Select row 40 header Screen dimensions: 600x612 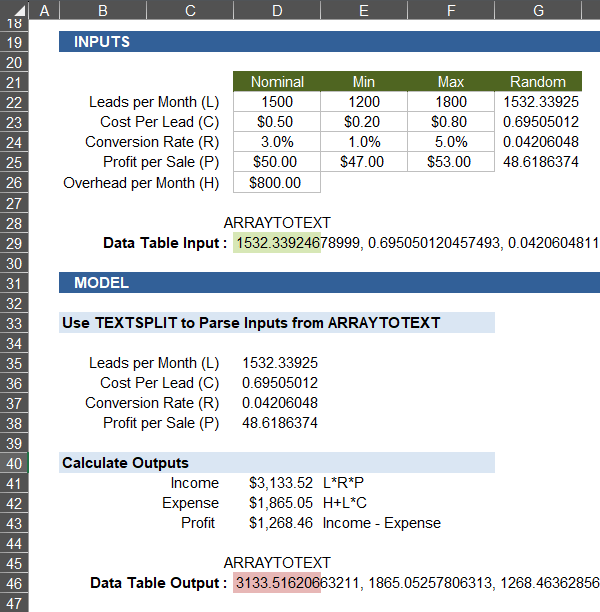tap(14, 463)
